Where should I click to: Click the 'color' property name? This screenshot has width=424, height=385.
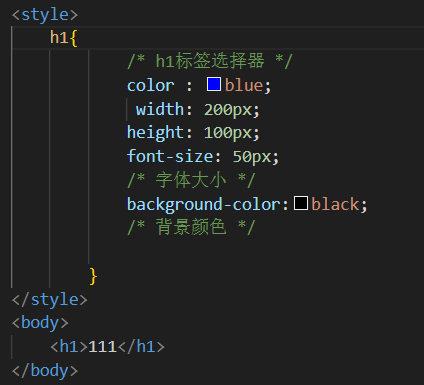coord(151,86)
